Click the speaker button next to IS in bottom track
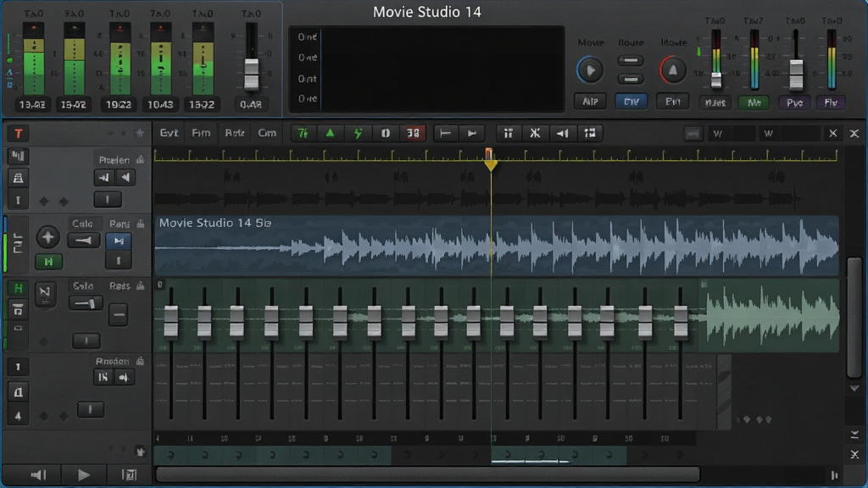 point(124,377)
